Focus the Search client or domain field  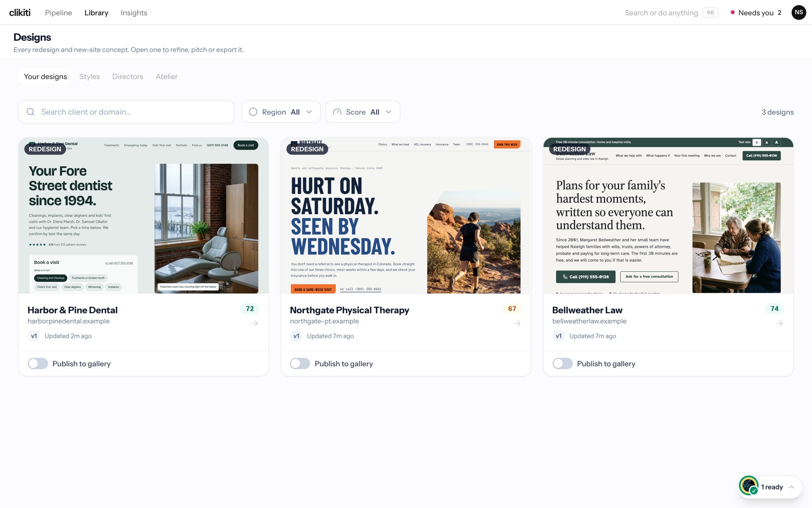coord(126,112)
